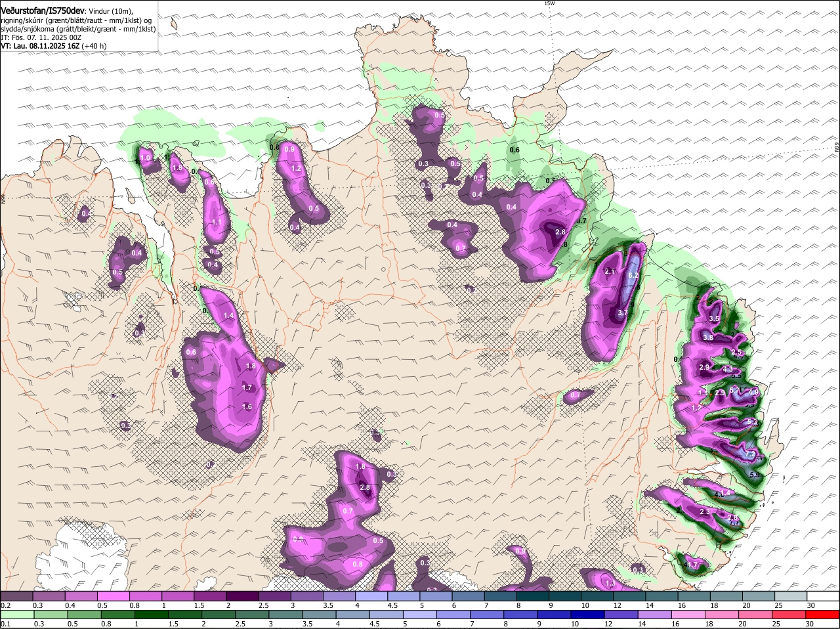Viewport: 840px width, 629px height.
Task: Click the 1.3 value near the bottom edge
Action: tap(610, 583)
